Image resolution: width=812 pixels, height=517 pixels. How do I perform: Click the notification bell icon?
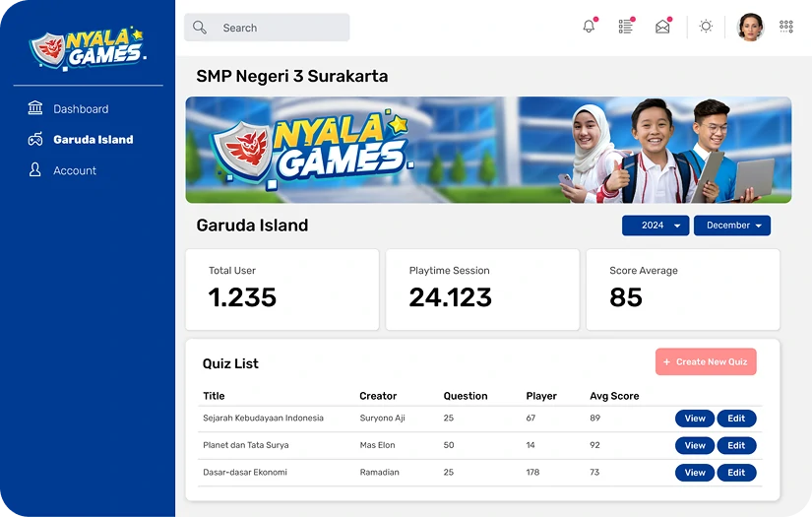click(x=589, y=27)
